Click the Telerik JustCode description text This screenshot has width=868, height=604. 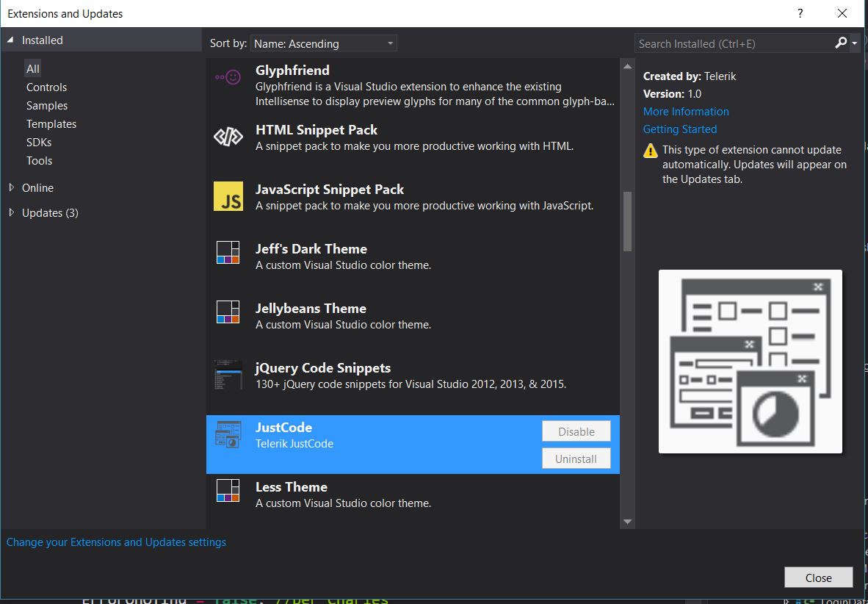tap(294, 443)
